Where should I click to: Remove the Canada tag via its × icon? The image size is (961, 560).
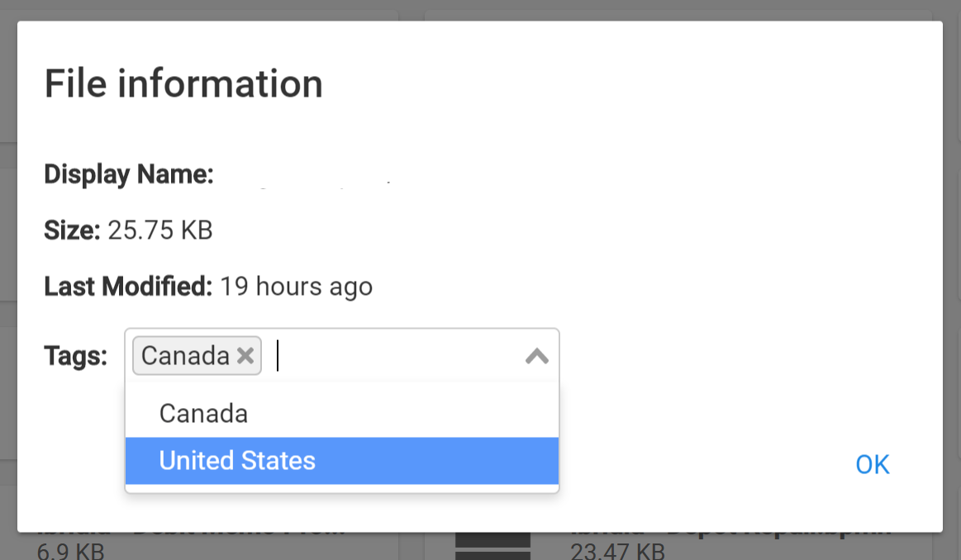coord(245,355)
